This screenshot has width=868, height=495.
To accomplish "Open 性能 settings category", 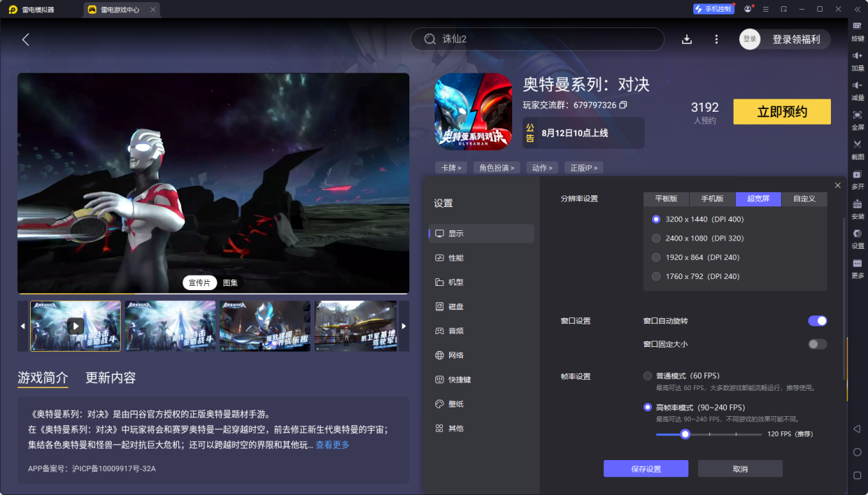I will coord(481,258).
